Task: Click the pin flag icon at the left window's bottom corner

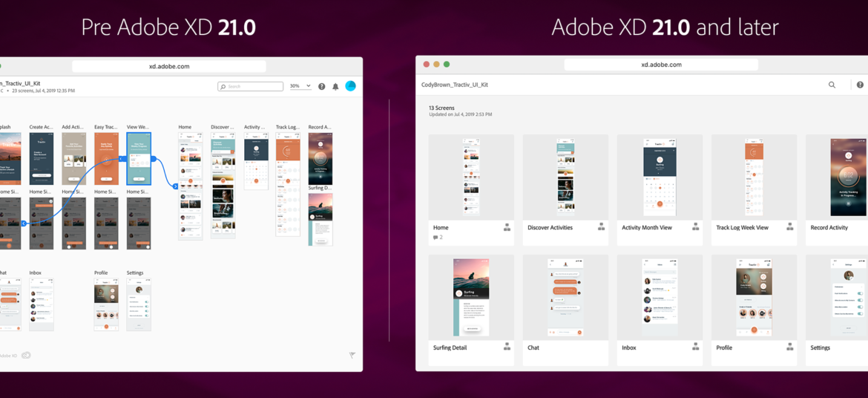Action: 352,356
